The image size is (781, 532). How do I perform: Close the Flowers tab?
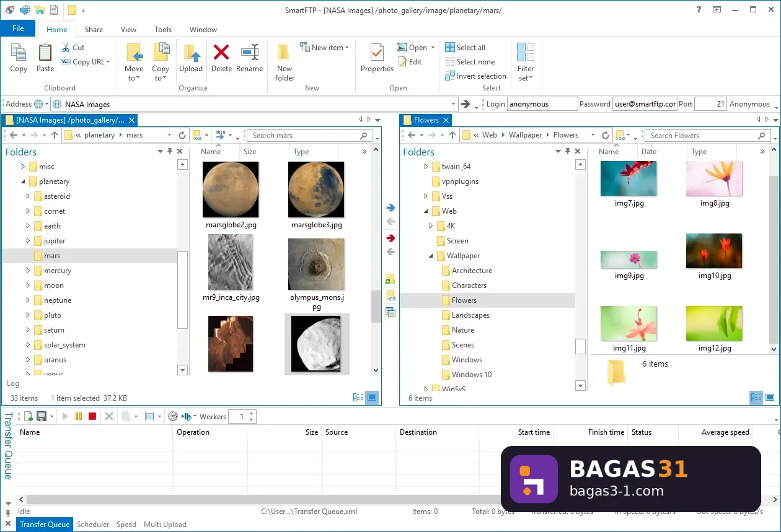[x=446, y=120]
